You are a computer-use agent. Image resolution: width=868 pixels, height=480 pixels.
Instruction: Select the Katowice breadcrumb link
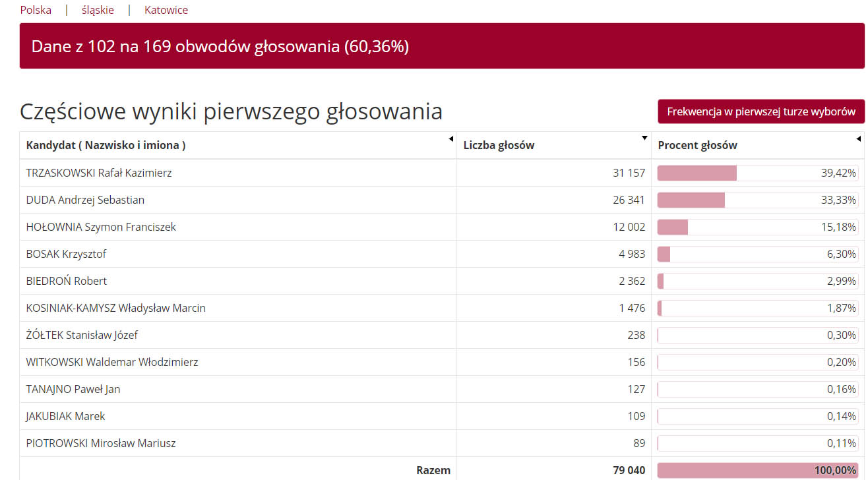point(166,10)
